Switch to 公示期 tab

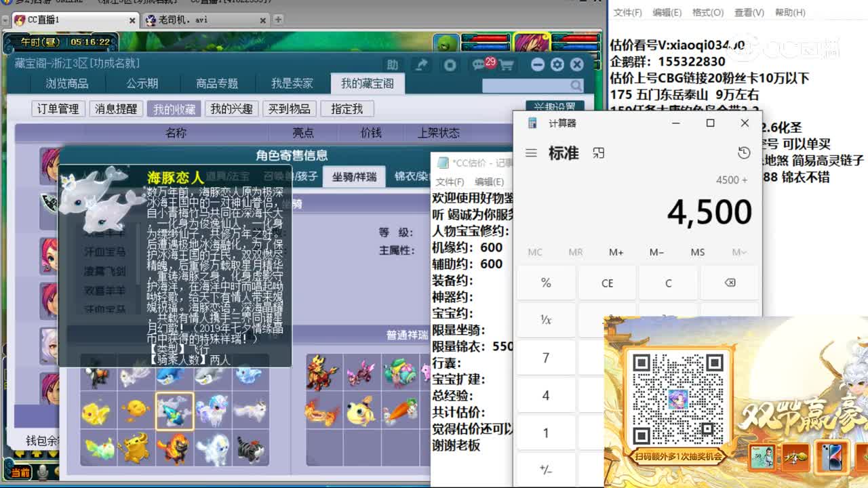pos(142,83)
